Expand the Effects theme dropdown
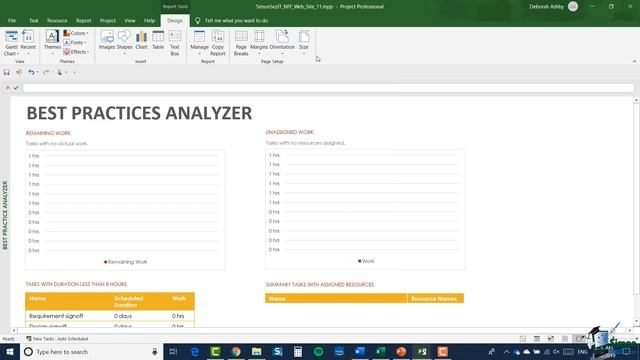The width and height of the screenshot is (640, 360). point(76,52)
